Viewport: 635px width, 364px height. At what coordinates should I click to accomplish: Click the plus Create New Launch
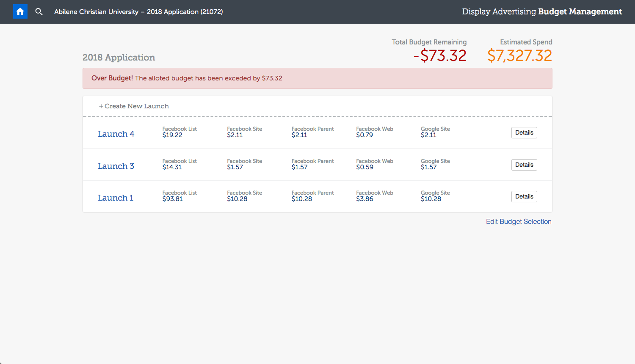click(x=134, y=106)
